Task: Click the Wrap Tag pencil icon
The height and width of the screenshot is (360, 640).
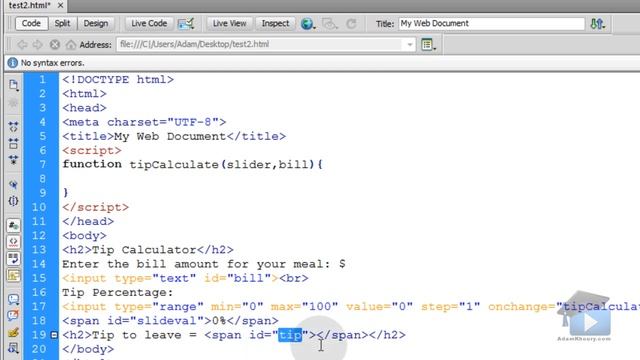Action: coord(13,332)
